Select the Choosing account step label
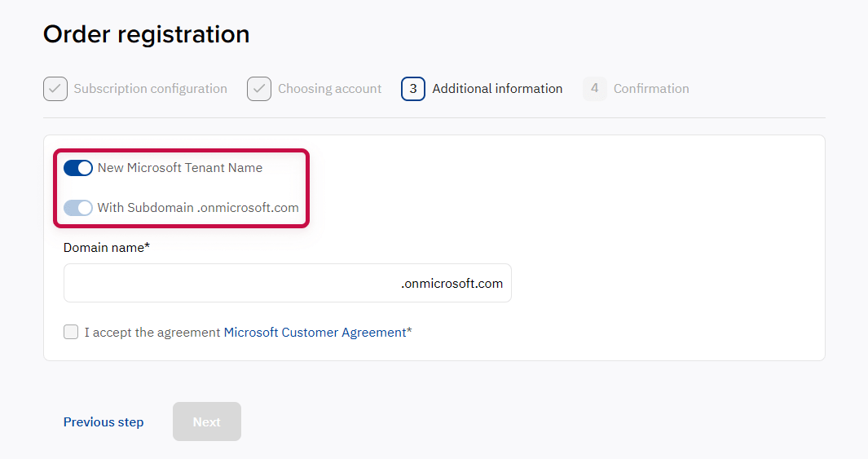 tap(329, 89)
